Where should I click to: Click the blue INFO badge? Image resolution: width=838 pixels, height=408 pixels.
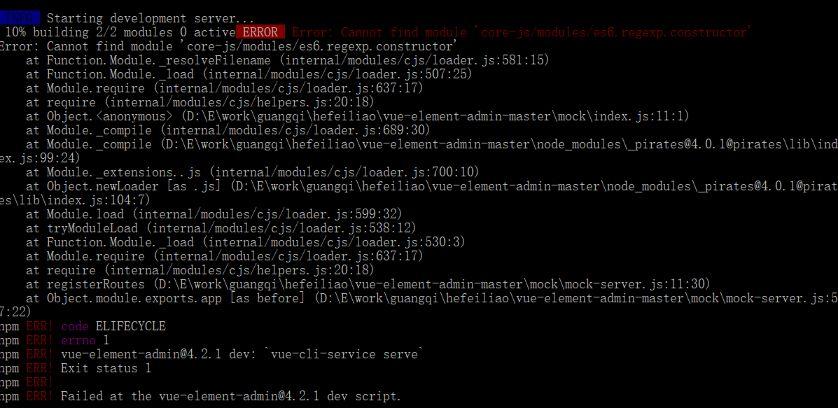pos(20,18)
